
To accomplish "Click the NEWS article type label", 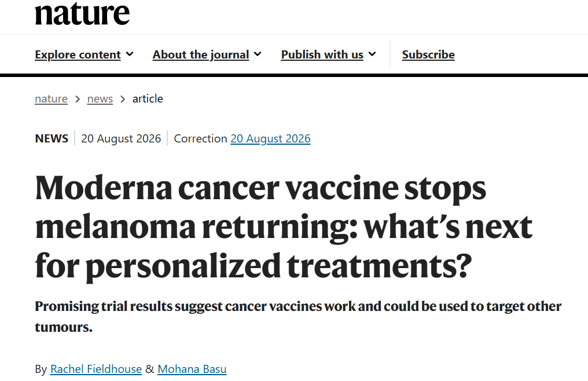I will (52, 138).
